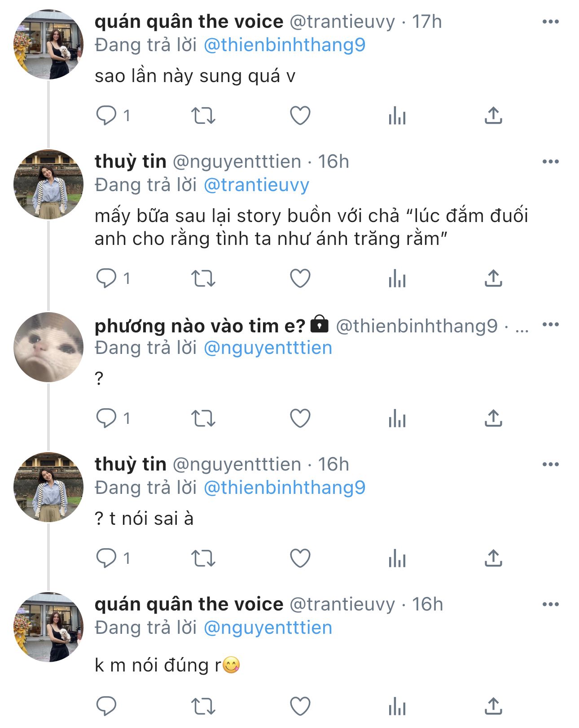Reply to the '? t nói sai à' tweet
Viewport: 579px width, 728px height.
107,558
